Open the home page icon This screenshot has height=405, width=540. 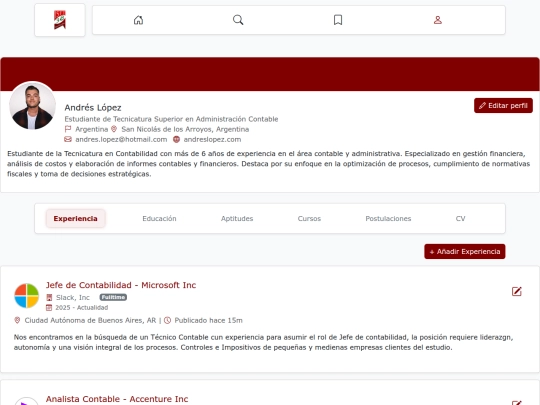point(138,20)
